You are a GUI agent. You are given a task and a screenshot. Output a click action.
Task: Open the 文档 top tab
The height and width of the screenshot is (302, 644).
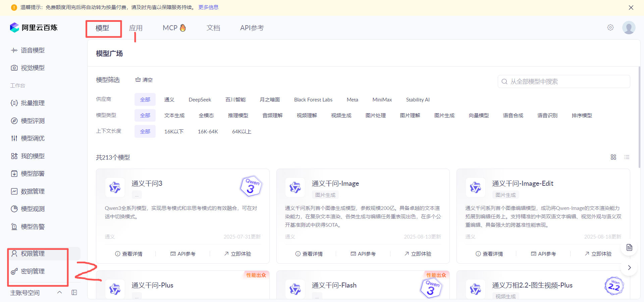tap(213, 28)
